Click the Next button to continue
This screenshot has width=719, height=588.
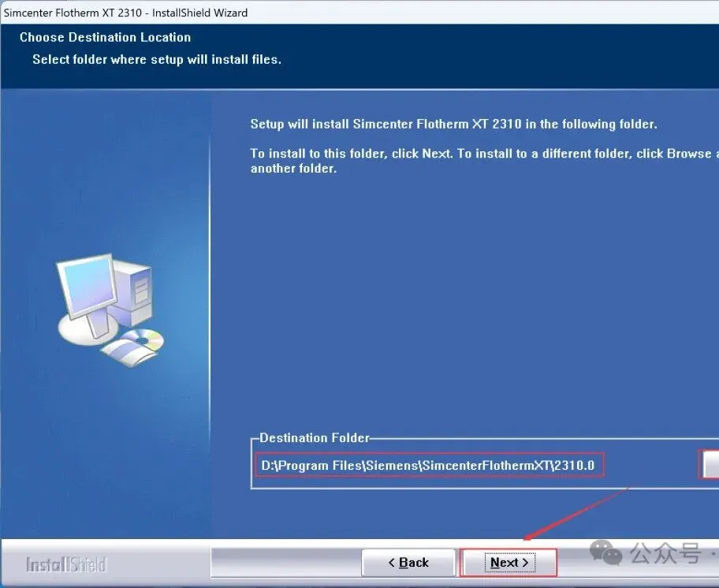(509, 562)
